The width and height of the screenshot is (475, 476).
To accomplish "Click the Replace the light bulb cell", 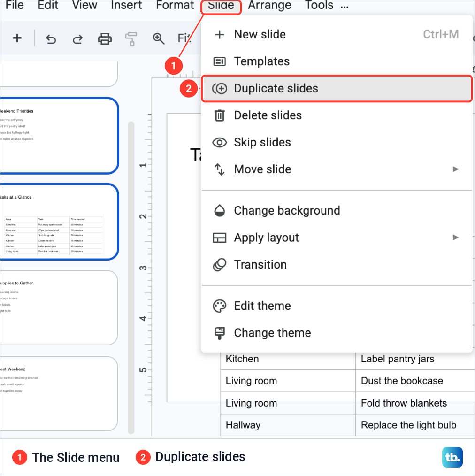I will 415,425.
